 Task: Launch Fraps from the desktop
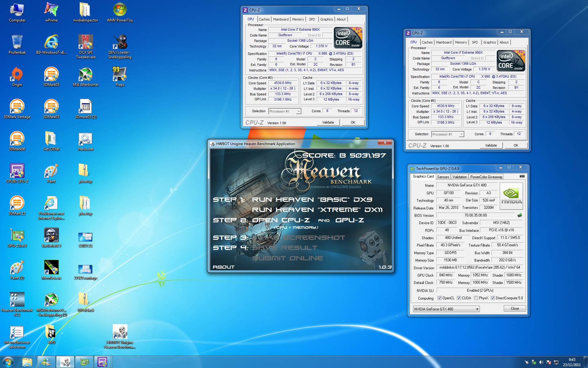tap(120, 77)
